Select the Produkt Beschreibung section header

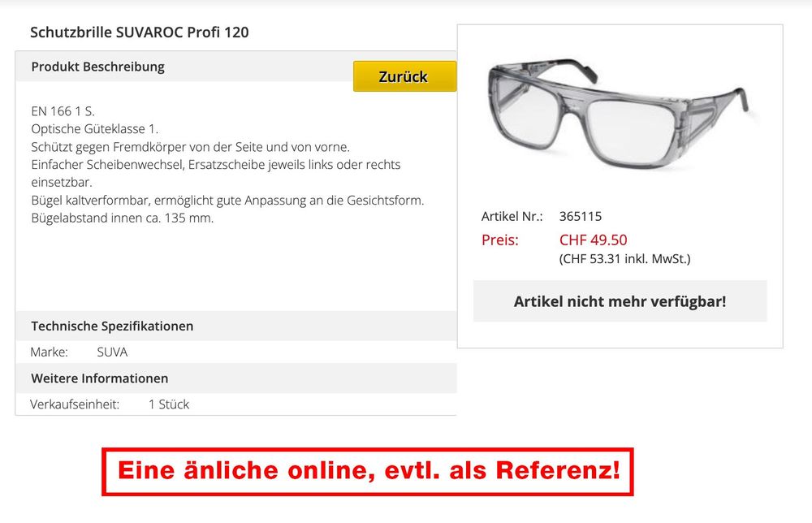tap(98, 67)
